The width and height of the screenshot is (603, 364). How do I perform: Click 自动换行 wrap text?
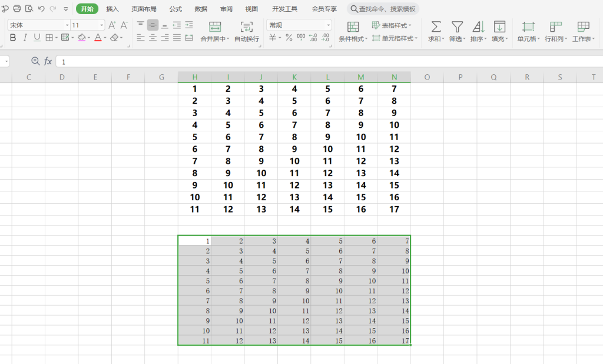247,32
